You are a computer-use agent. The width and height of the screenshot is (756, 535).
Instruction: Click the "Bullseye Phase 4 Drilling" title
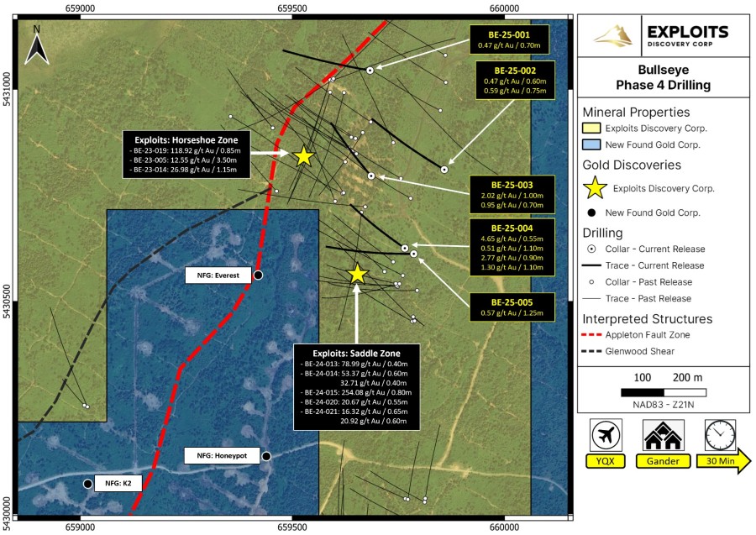click(x=664, y=77)
